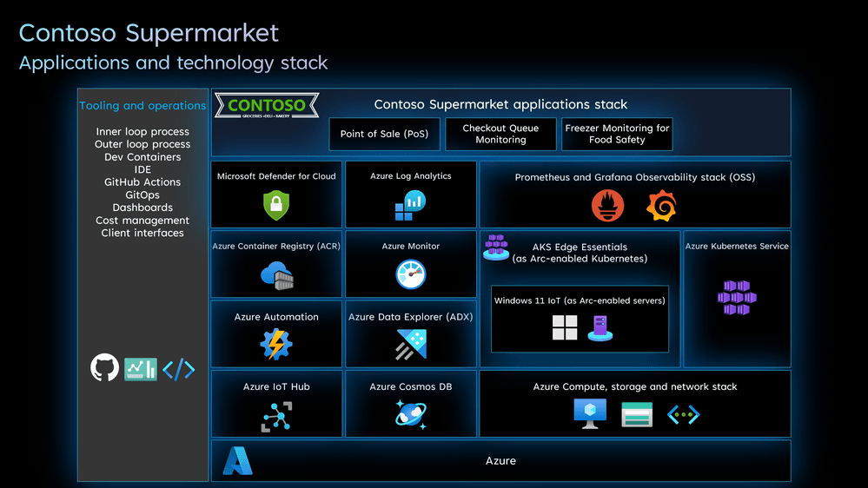Screen dimensions: 868x488
Task: Select the Point of Sale (PoS) box
Action: click(x=384, y=134)
